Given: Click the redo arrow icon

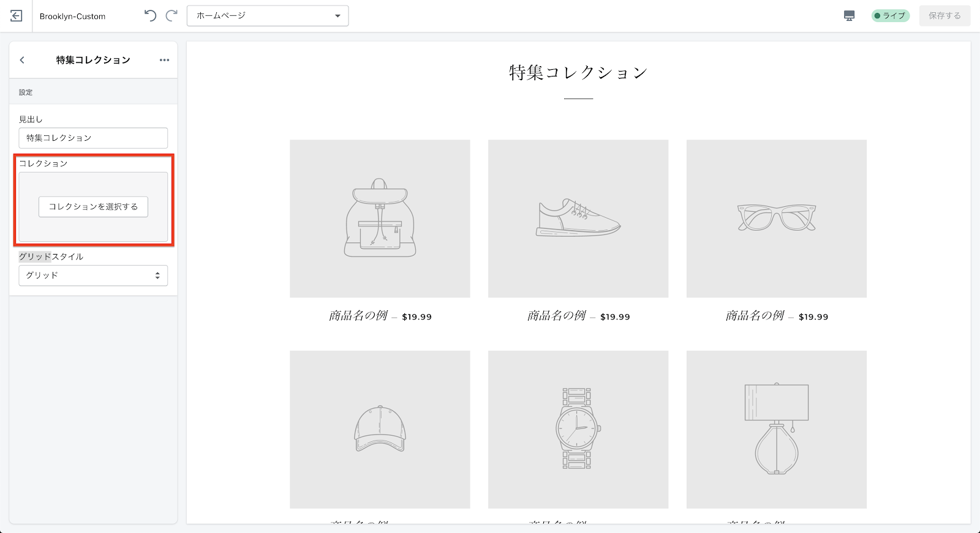Looking at the screenshot, I should point(172,16).
